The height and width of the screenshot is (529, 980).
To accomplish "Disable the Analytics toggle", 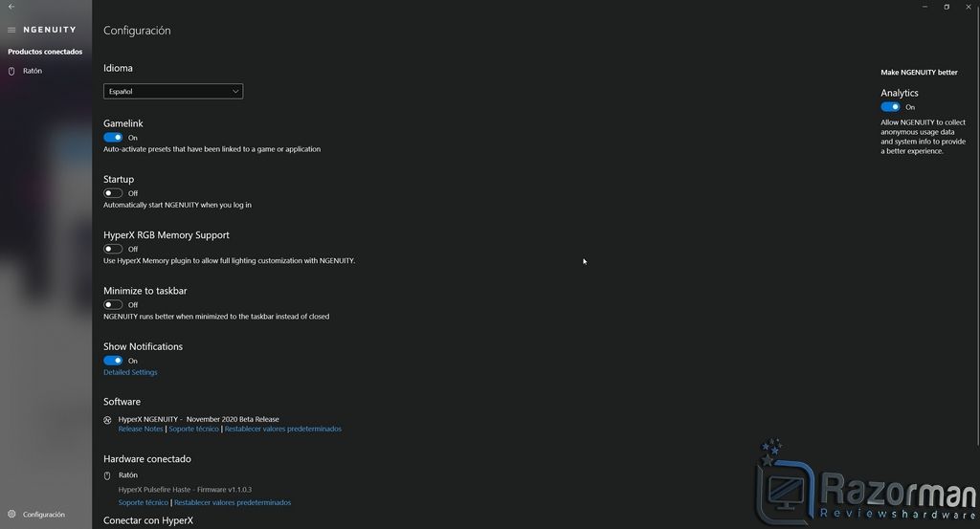I will [x=891, y=107].
